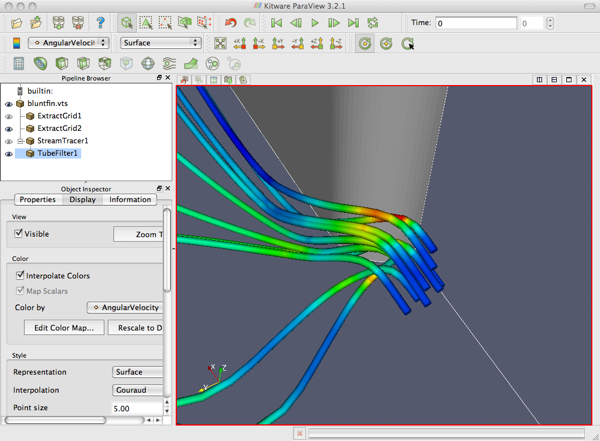Apply the Clip filter icon

pos(62,64)
